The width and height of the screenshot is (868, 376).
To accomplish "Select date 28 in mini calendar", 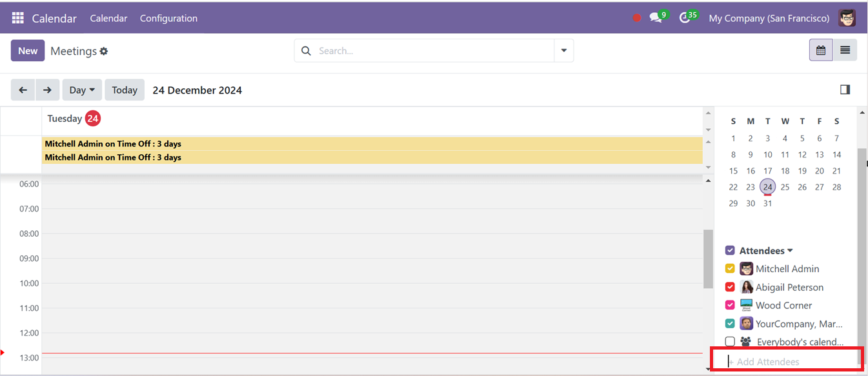I will (x=836, y=187).
